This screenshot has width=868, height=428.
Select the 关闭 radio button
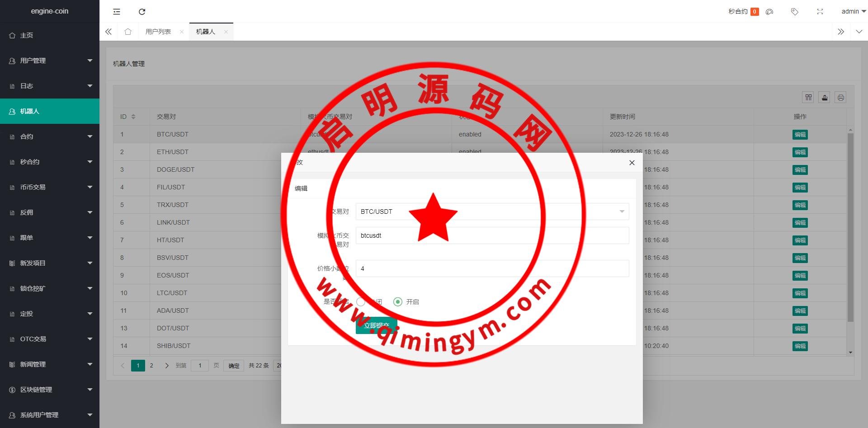tap(361, 302)
